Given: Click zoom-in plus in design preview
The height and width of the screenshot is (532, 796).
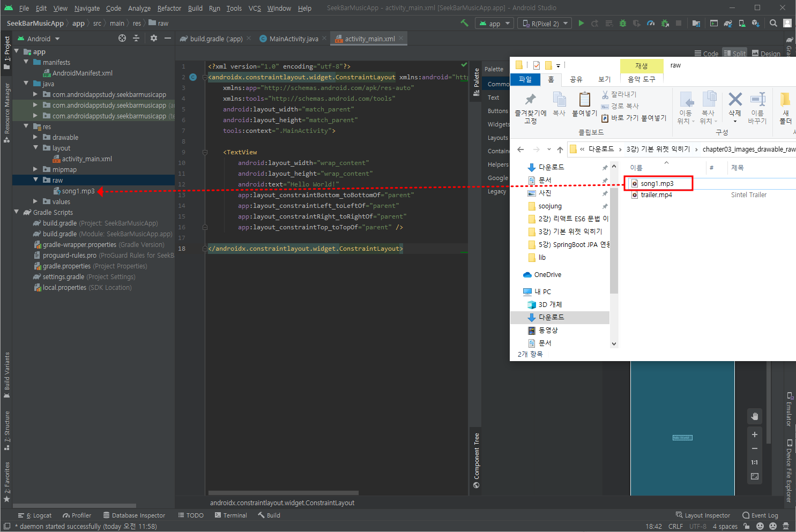Looking at the screenshot, I should coord(755,434).
